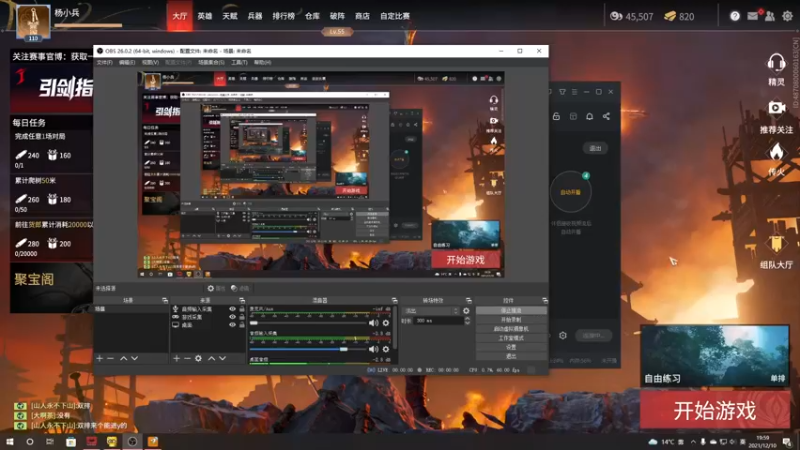Switch to the 排行榜 tab in game
This screenshot has width=800, height=450.
point(284,16)
